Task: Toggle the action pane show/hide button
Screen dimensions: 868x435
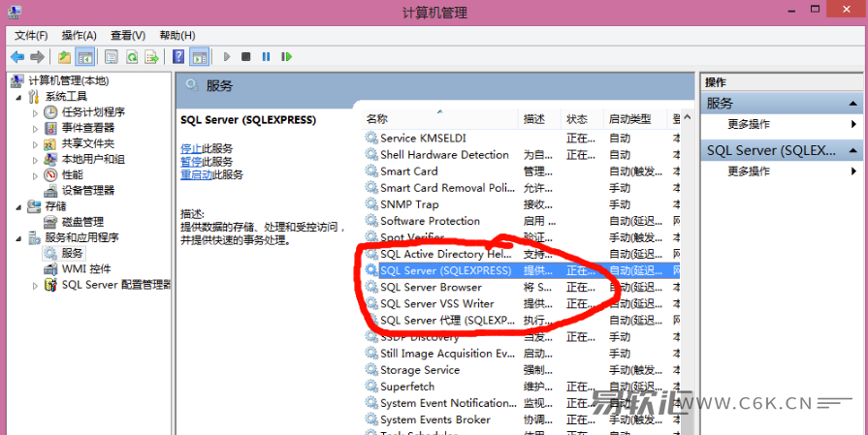Action: coord(199,56)
